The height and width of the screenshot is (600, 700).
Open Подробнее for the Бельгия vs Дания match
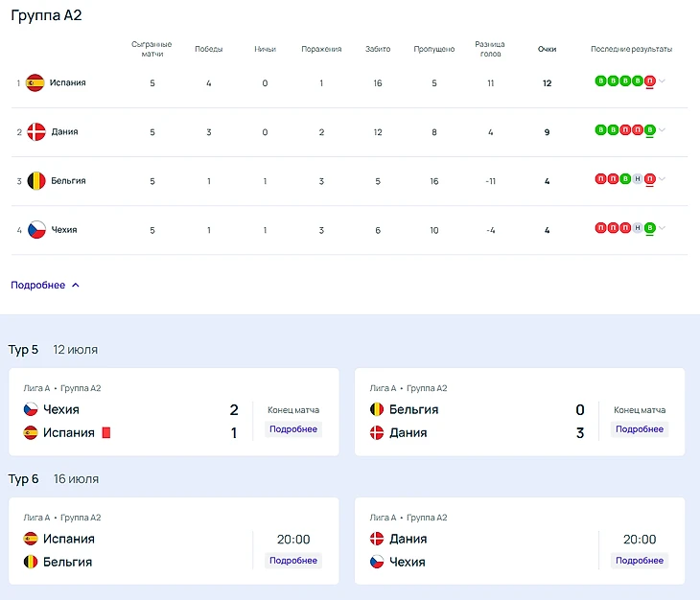[639, 429]
